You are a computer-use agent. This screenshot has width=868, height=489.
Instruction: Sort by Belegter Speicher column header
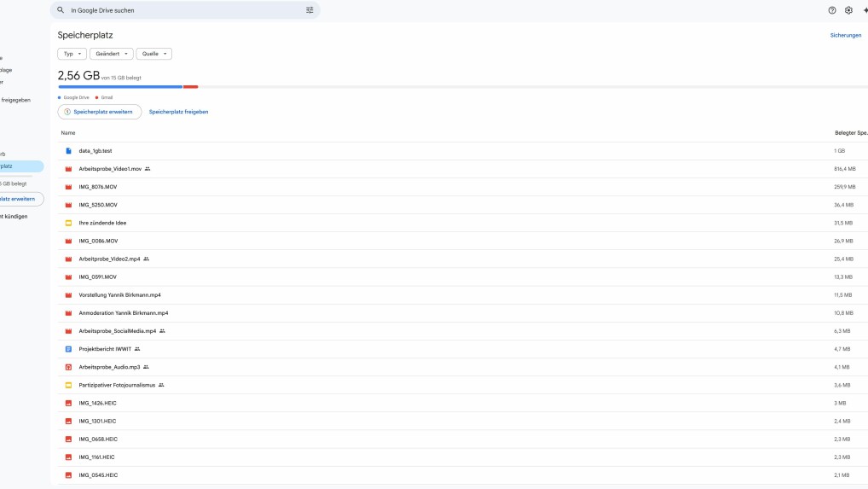(851, 133)
